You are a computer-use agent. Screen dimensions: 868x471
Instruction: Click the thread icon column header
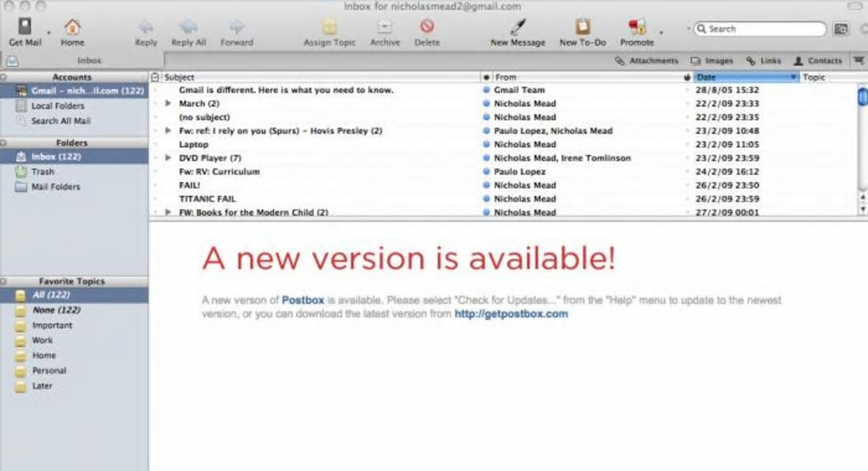pos(155,77)
